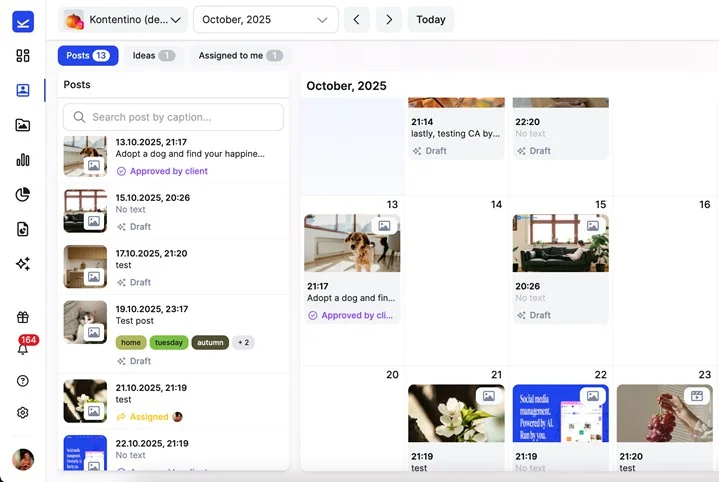The width and height of the screenshot is (719, 482).
Task: Open notifications bell with 164 badge
Action: (23, 349)
